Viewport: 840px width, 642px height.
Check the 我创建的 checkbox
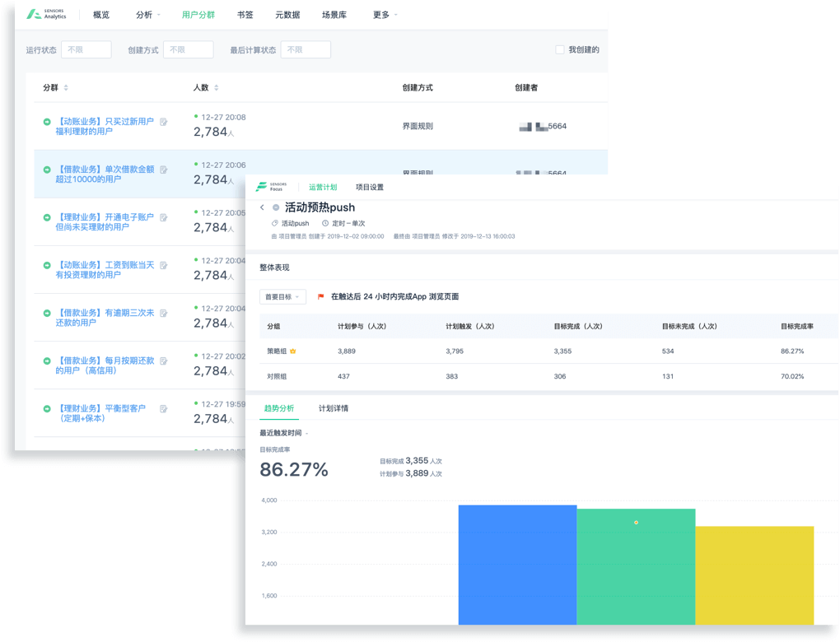(560, 50)
